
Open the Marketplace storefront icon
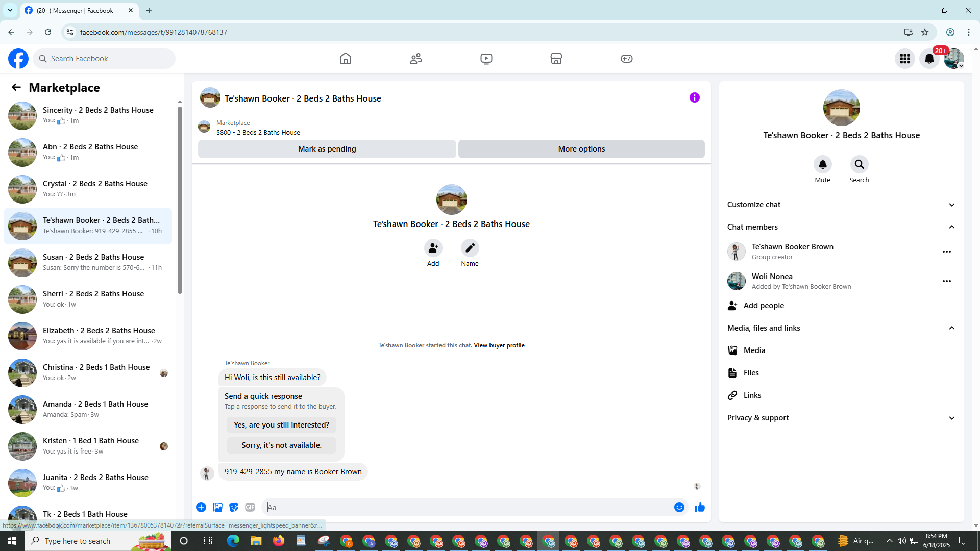(x=556, y=59)
